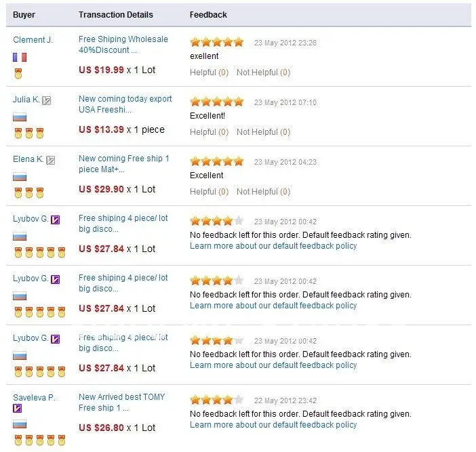Image resolution: width=476 pixels, height=452 pixels.
Task: Open the buyer profile Clement J.
Action: [33, 40]
